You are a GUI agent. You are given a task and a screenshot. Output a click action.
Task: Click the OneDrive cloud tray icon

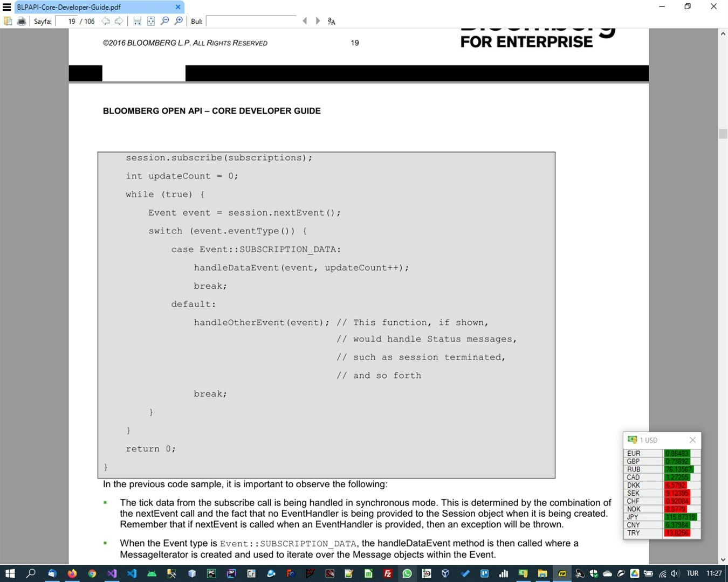[607, 573]
